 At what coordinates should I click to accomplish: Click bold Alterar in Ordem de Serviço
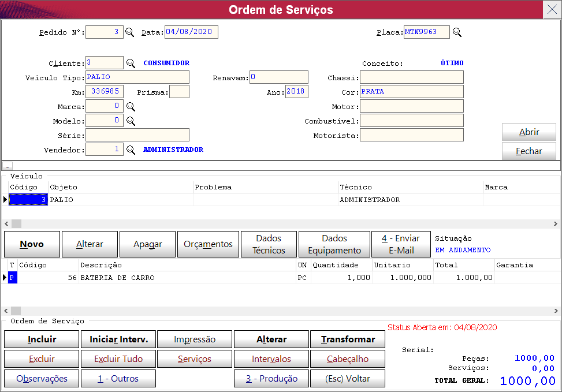pos(271,339)
